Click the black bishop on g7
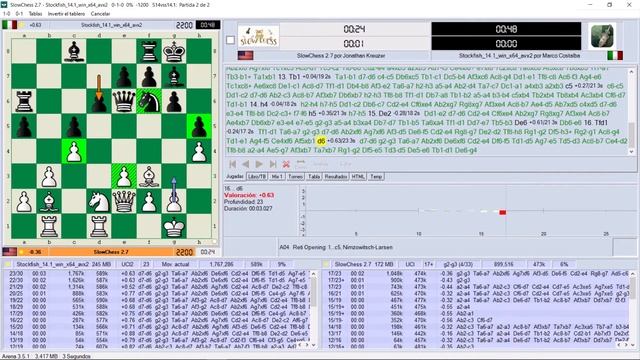Viewport: 640px width, 360px height. (x=174, y=76)
